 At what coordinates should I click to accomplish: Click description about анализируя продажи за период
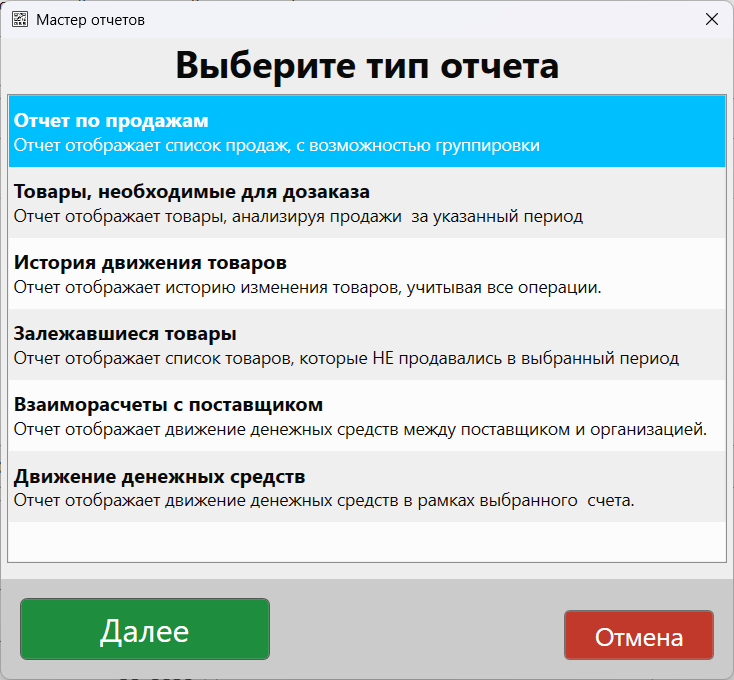(297, 216)
